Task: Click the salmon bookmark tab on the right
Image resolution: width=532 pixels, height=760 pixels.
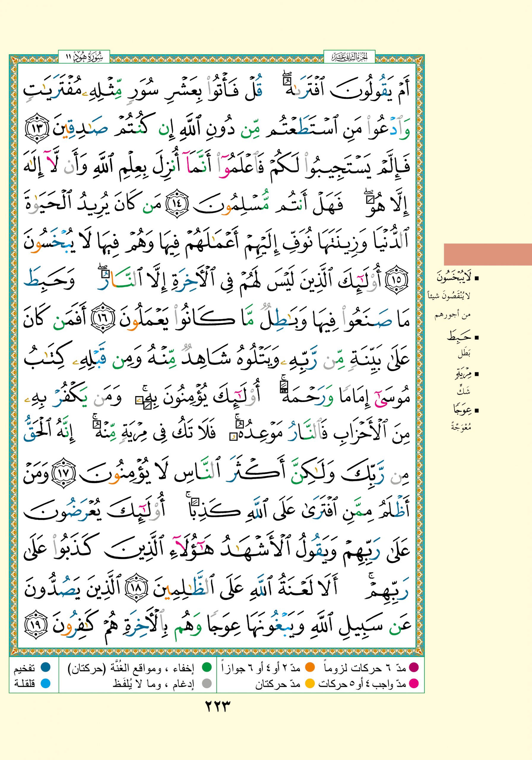Action: coord(487,254)
